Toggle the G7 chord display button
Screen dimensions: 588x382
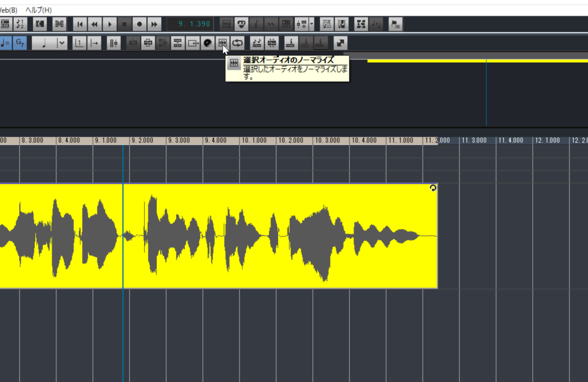20,43
